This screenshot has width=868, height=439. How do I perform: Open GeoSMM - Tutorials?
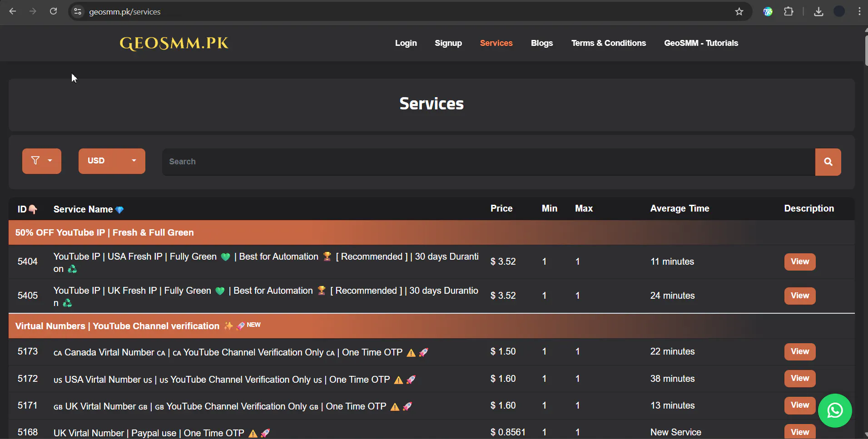coord(701,43)
